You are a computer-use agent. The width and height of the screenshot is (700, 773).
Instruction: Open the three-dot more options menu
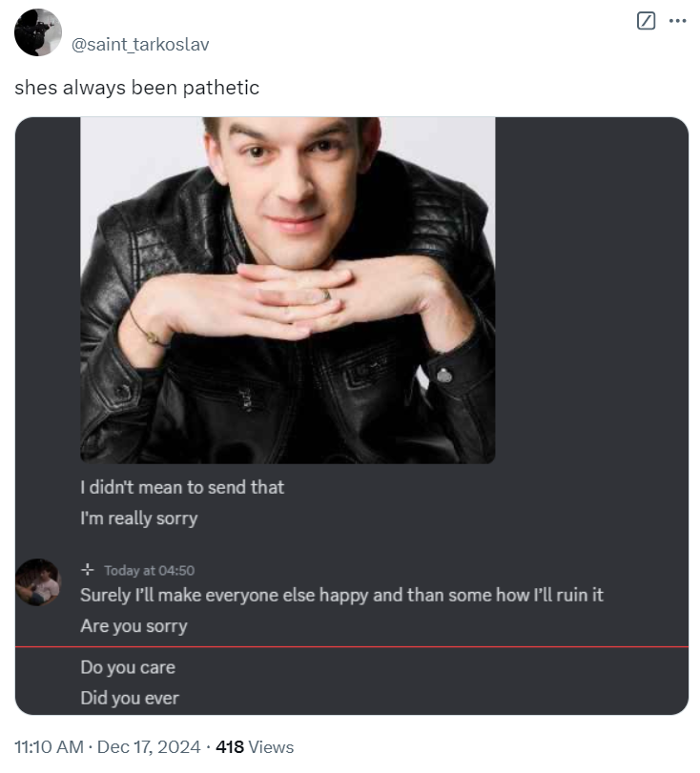pos(677,21)
